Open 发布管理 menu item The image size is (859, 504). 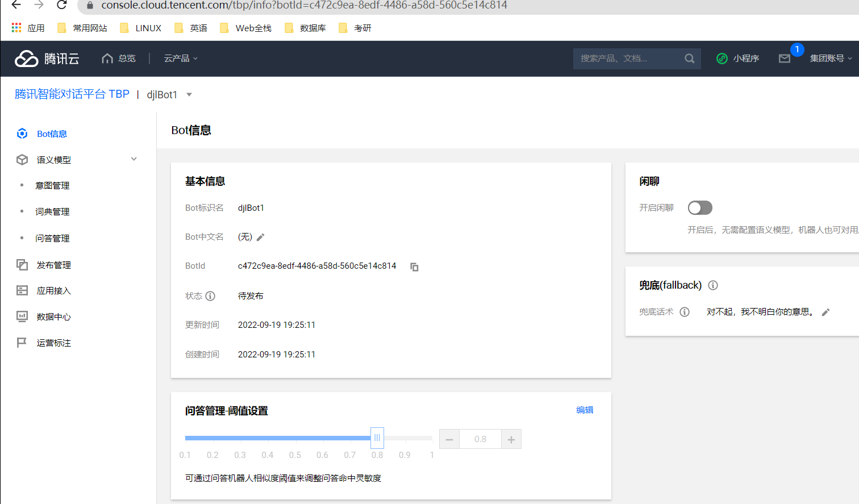54,265
